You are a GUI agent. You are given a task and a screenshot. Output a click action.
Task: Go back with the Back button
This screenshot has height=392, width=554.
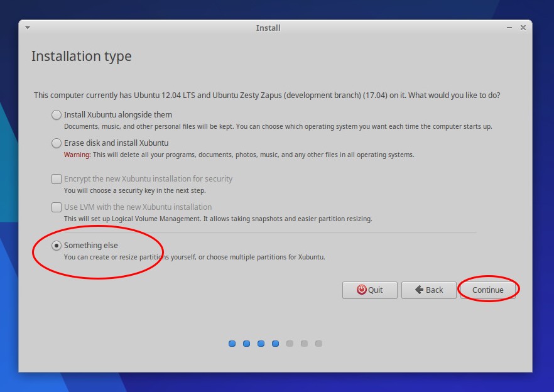tap(428, 290)
